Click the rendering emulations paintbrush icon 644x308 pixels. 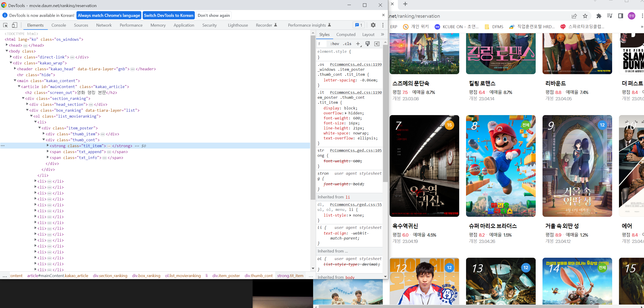368,44
